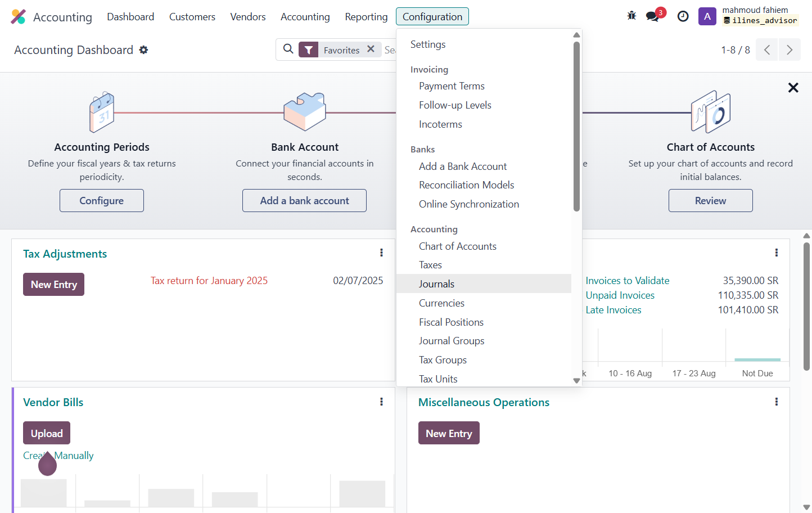Click the user avatar letter A
The width and height of the screenshot is (812, 513).
coord(707,16)
